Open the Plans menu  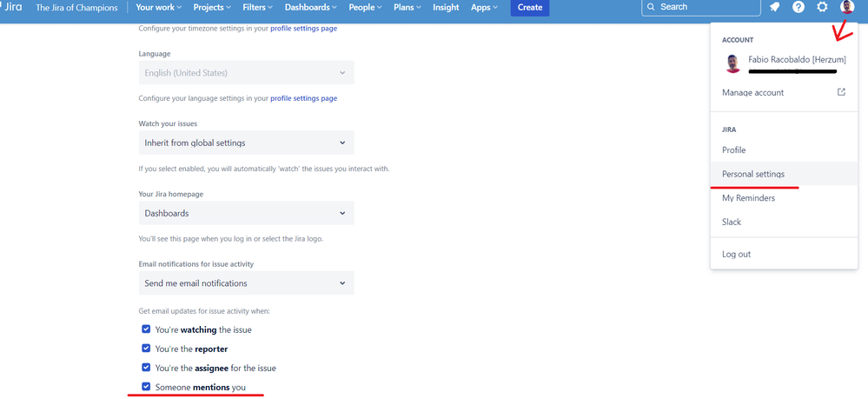(407, 7)
